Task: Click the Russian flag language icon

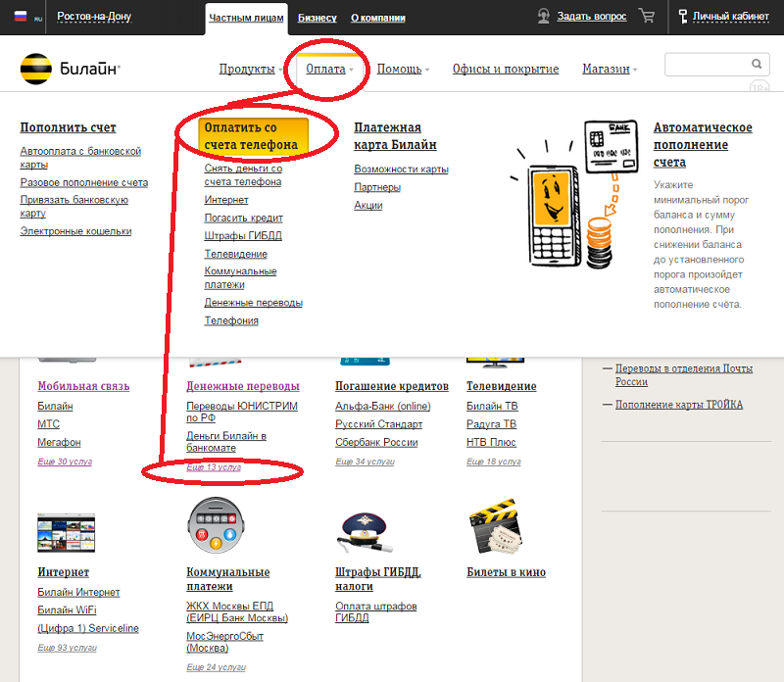Action: tap(19, 18)
